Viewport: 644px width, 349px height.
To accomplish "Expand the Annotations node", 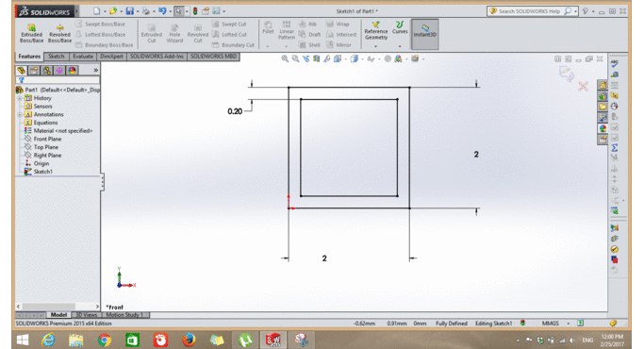I will pyautogui.click(x=19, y=115).
